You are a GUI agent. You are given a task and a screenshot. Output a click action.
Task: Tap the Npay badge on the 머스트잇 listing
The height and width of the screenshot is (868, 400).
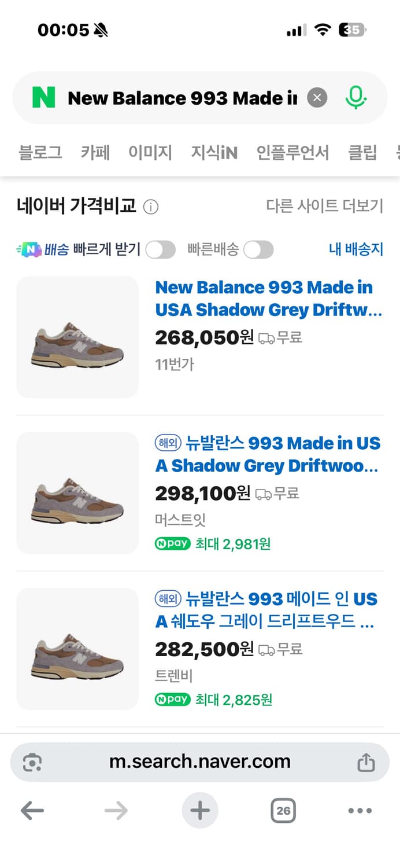click(x=172, y=543)
